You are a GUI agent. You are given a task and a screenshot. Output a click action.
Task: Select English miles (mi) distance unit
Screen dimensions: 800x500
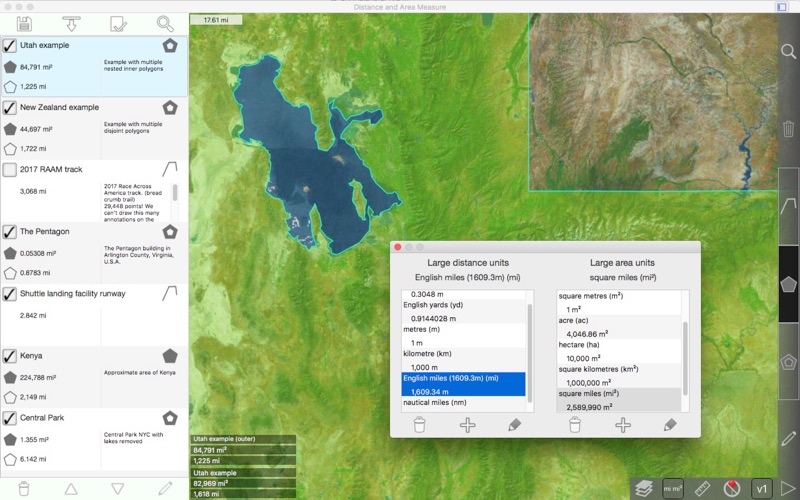click(x=463, y=385)
